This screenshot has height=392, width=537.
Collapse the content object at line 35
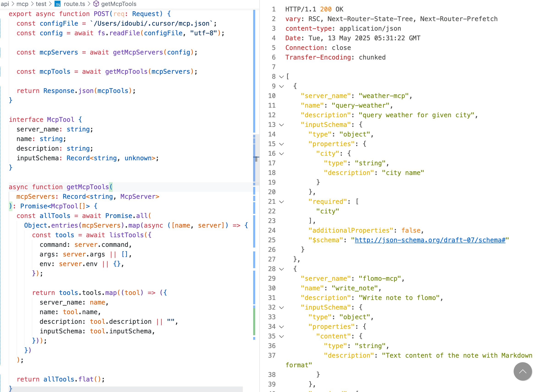pos(281,337)
